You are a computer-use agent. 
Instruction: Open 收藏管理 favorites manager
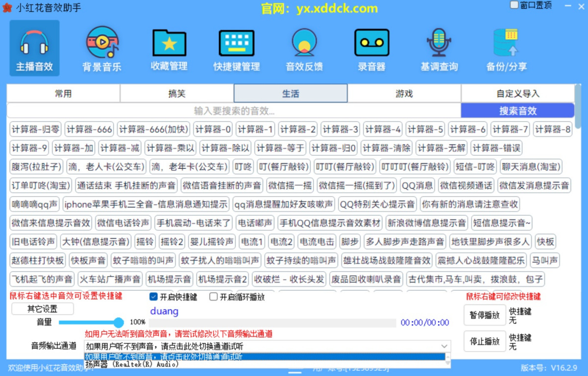coord(169,48)
